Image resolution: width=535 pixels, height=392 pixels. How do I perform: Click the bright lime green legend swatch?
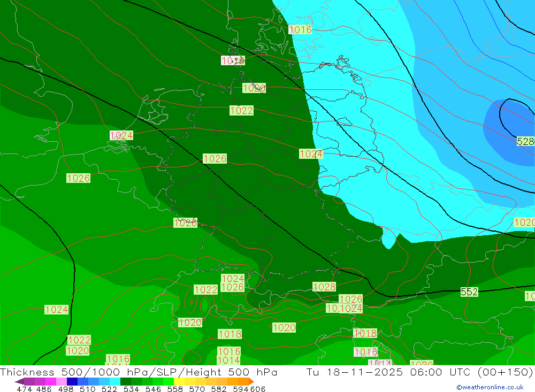[169, 381]
